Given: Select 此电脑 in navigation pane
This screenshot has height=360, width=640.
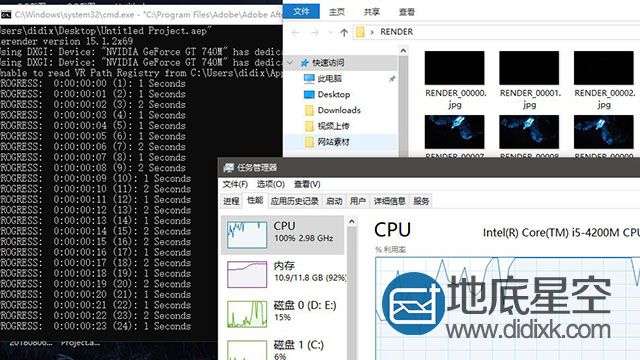Looking at the screenshot, I should pos(329,78).
